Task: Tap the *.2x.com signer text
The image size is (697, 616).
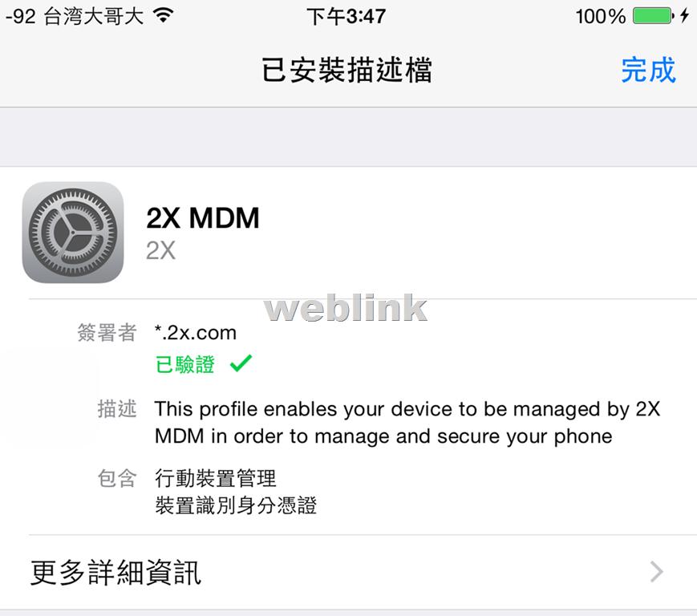Action: [195, 332]
